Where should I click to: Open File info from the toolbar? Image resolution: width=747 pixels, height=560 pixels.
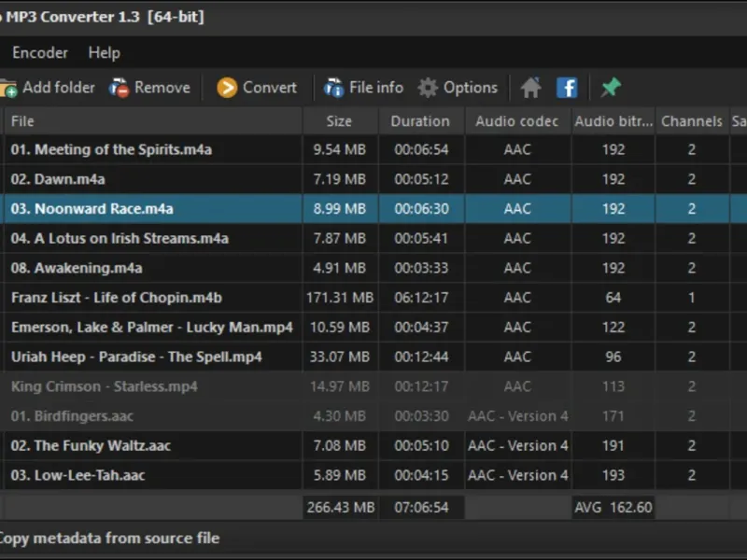[x=333, y=88]
